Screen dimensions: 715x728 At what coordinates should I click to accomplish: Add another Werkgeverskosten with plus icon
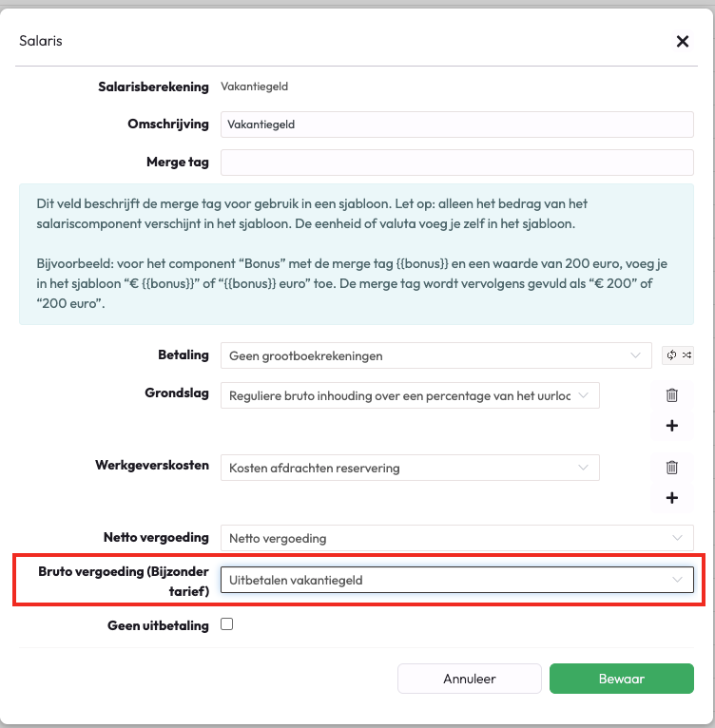[x=671, y=497]
